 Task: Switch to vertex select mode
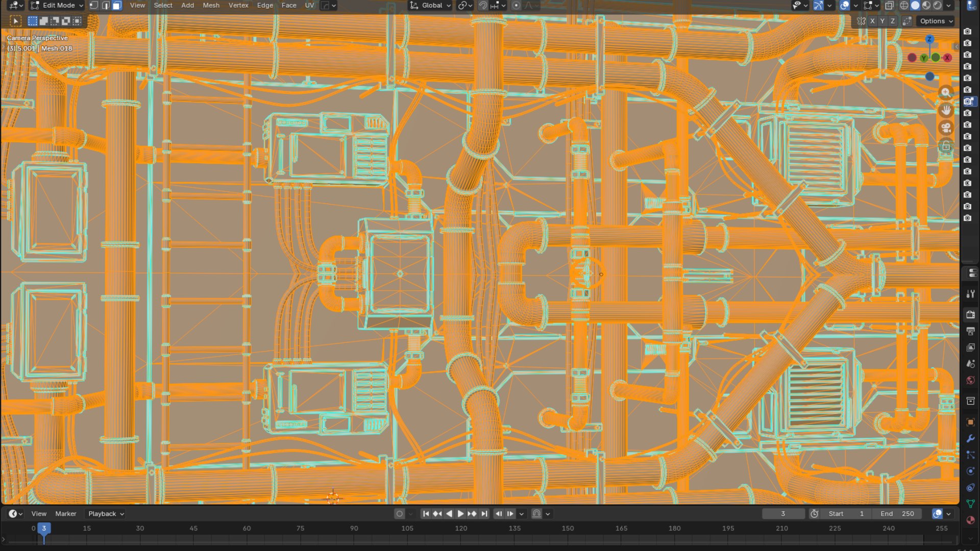(x=94, y=5)
